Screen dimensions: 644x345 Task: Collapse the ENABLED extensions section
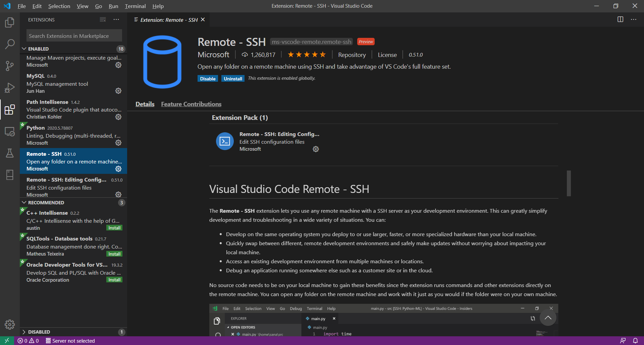(24, 49)
